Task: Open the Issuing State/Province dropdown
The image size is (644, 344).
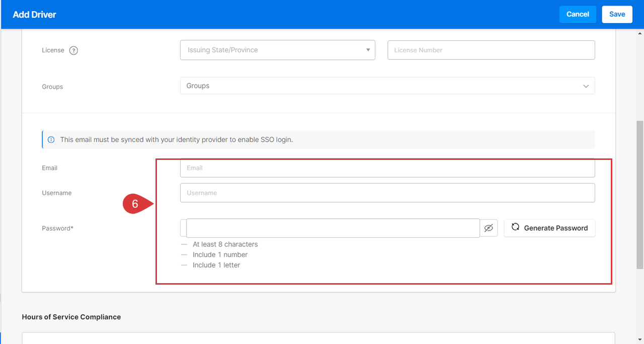Action: [x=278, y=50]
